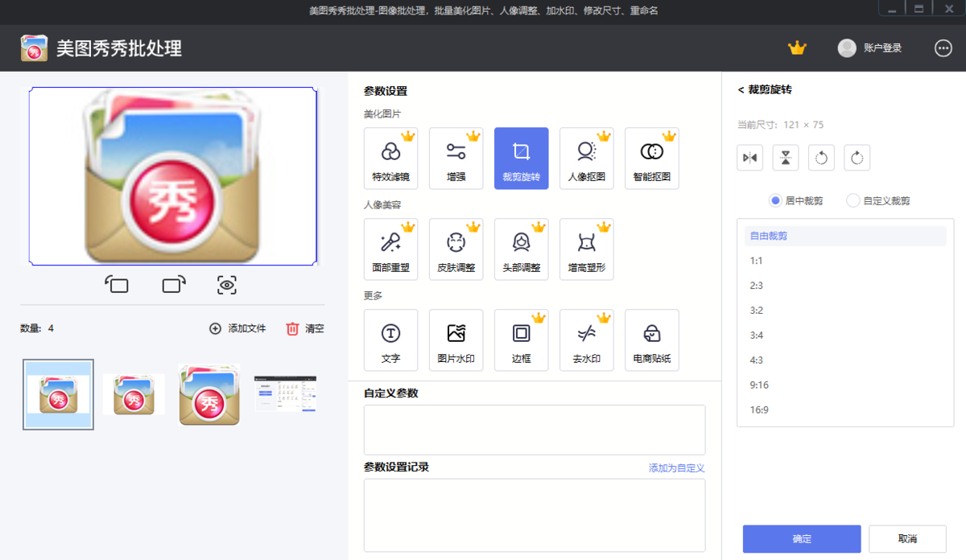Choose the 2:3 crop ratio

click(845, 286)
